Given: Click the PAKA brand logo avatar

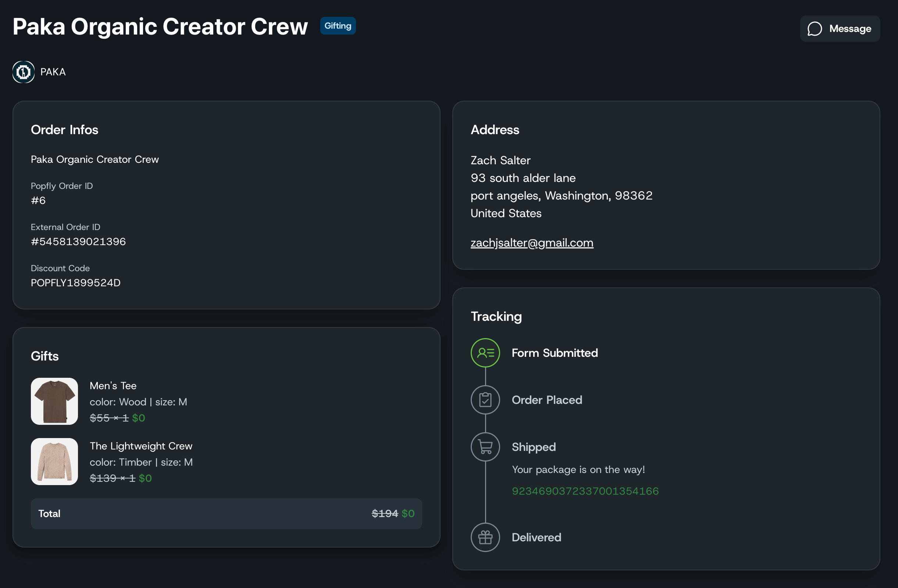Looking at the screenshot, I should 24,72.
